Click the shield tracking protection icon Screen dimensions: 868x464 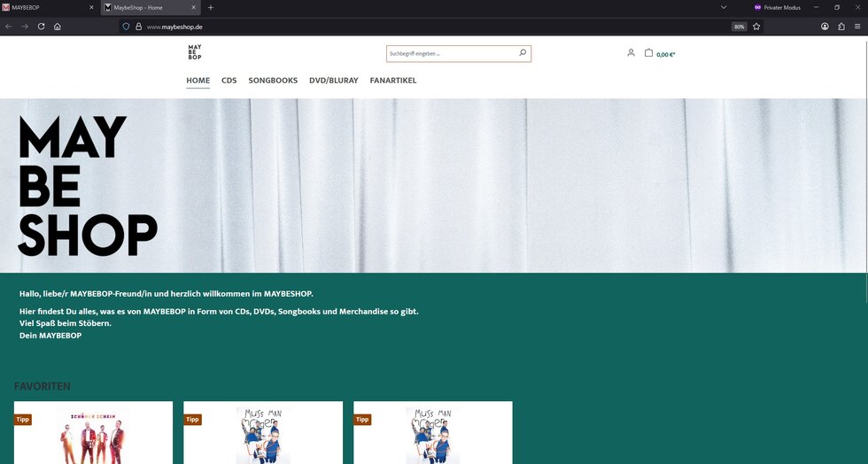pos(126,27)
